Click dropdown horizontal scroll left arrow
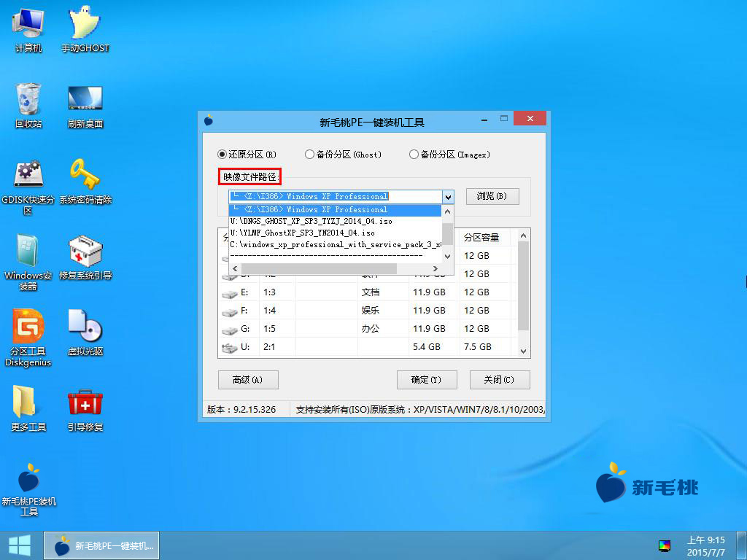The width and height of the screenshot is (747, 560). [x=234, y=269]
